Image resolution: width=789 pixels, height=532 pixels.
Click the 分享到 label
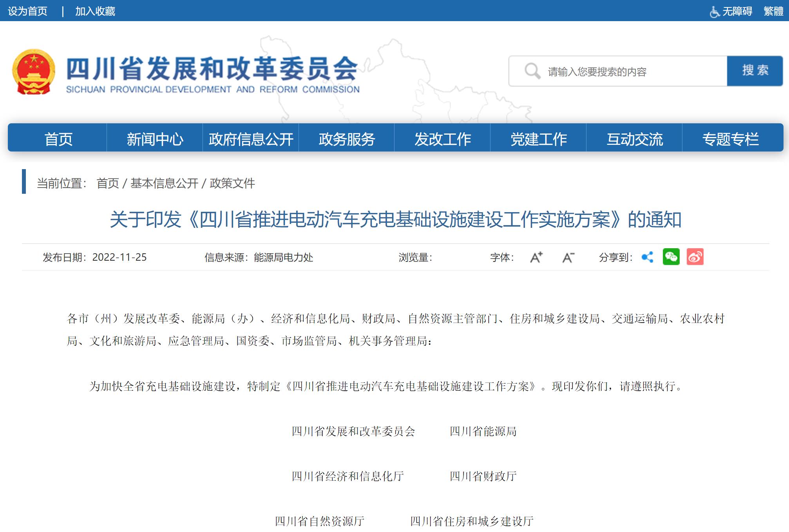tap(616, 257)
